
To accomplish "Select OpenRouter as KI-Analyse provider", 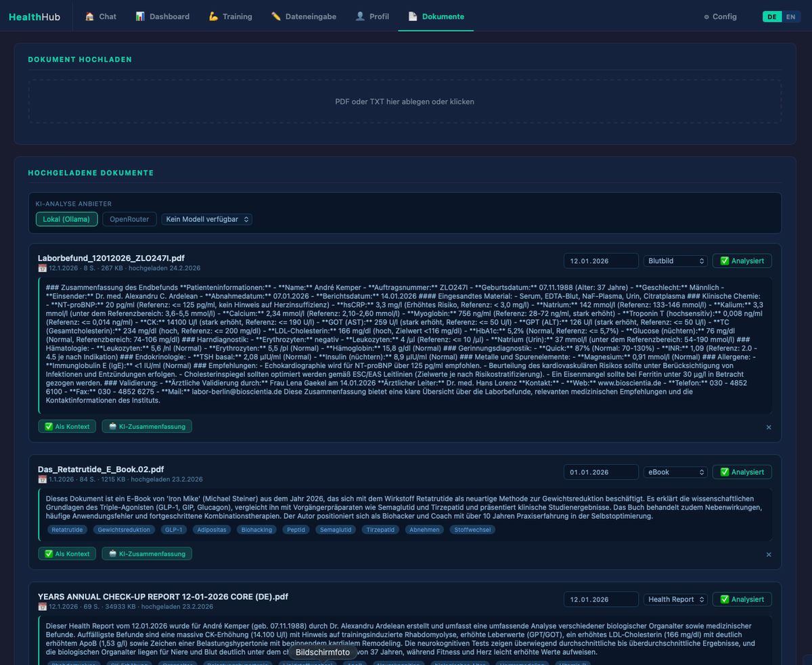I will [129, 219].
